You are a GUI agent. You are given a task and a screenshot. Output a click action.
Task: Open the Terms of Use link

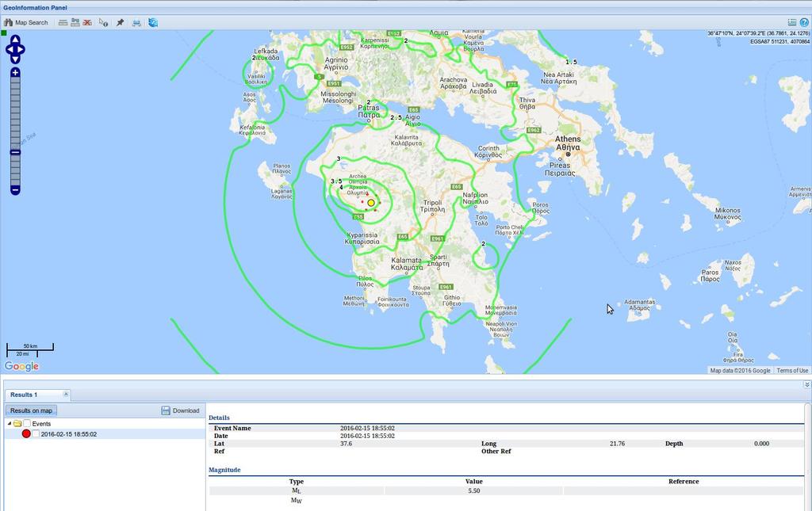pyautogui.click(x=792, y=370)
